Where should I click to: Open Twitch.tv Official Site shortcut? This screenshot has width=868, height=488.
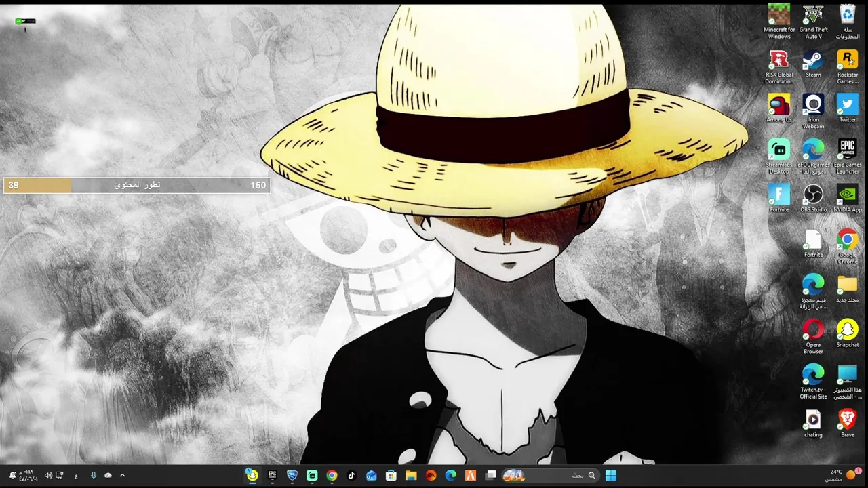point(813,382)
